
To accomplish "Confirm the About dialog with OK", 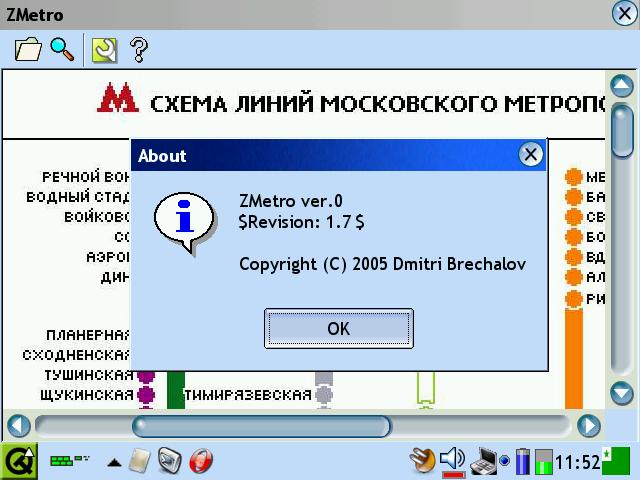I will [x=339, y=329].
